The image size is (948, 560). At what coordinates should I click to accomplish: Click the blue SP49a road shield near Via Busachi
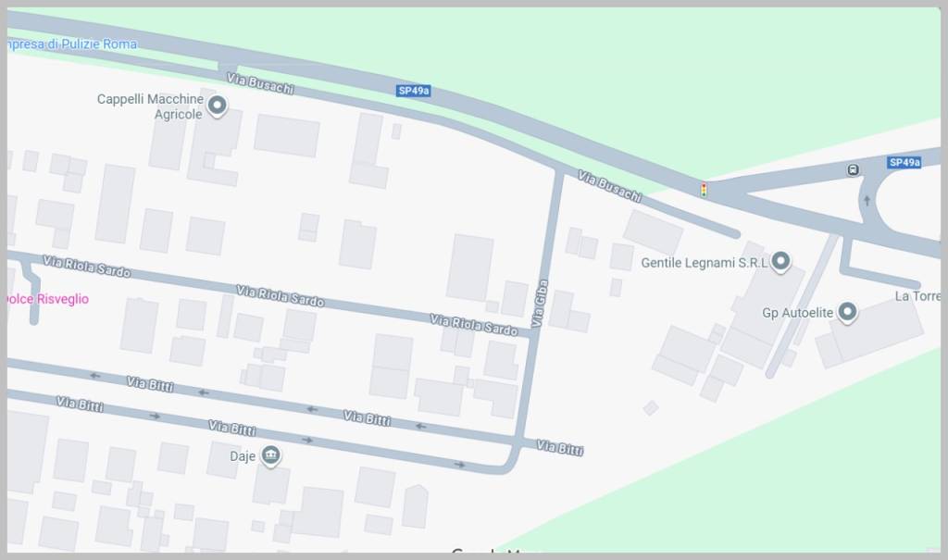(x=414, y=91)
